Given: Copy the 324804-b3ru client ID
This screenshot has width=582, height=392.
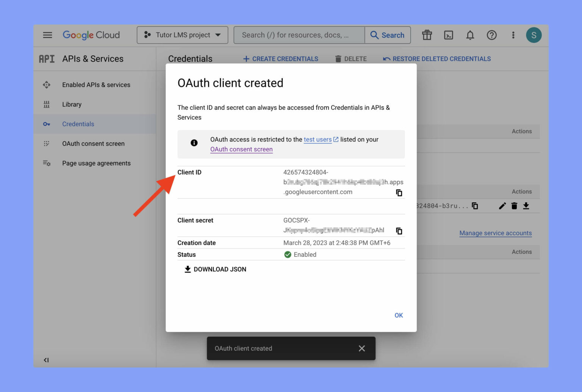Looking at the screenshot, I should pos(475,206).
